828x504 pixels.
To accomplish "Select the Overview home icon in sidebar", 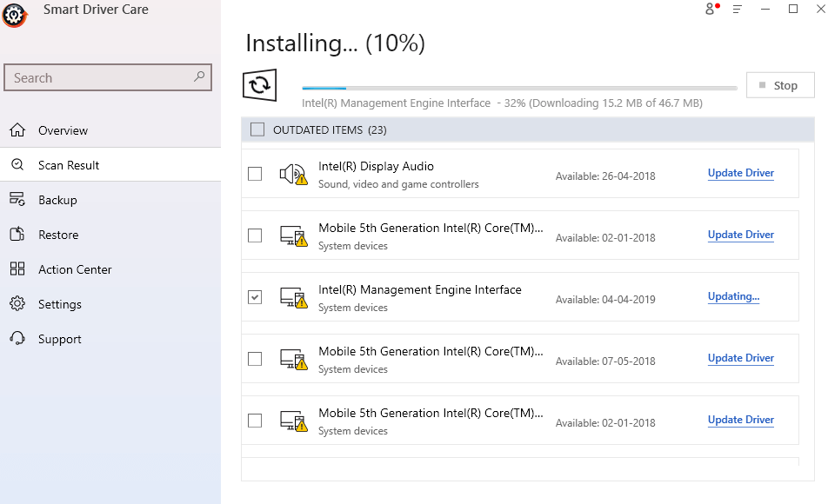I will (17, 130).
